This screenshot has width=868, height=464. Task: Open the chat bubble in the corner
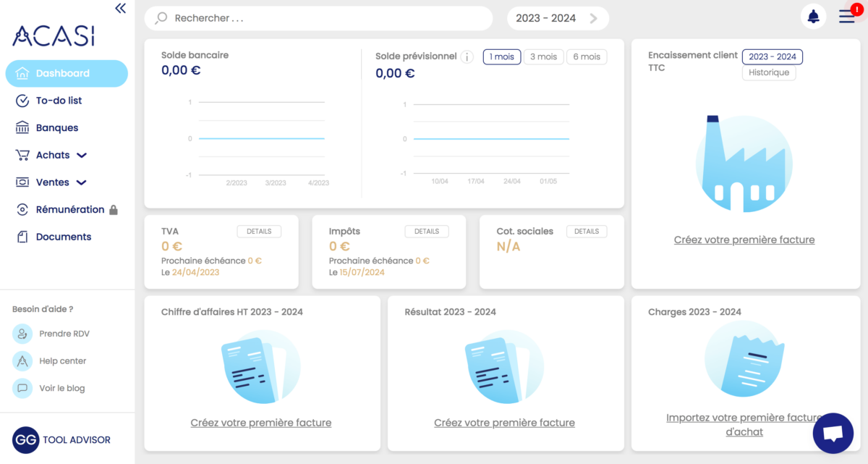click(x=833, y=433)
